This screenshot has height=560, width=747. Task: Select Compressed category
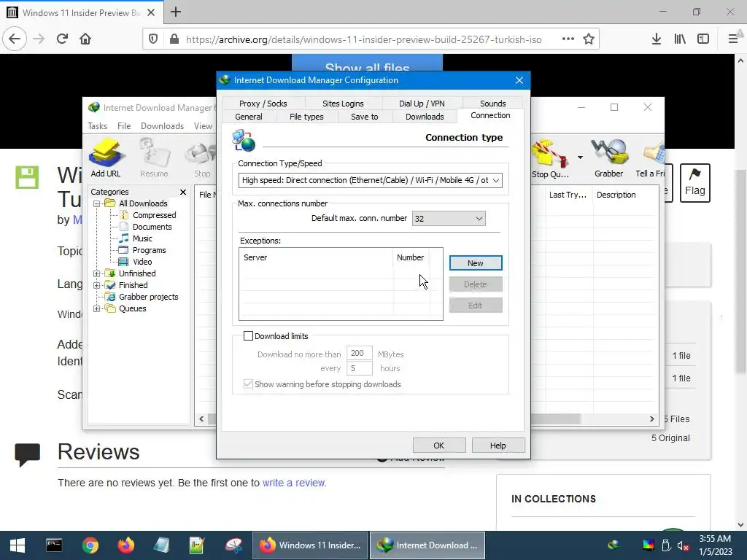point(155,215)
